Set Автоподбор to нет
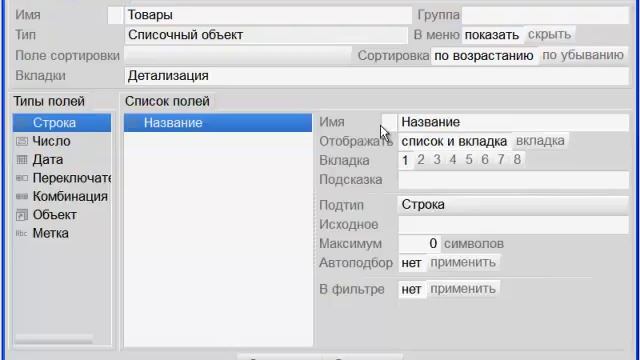This screenshot has width=640, height=360. click(411, 263)
